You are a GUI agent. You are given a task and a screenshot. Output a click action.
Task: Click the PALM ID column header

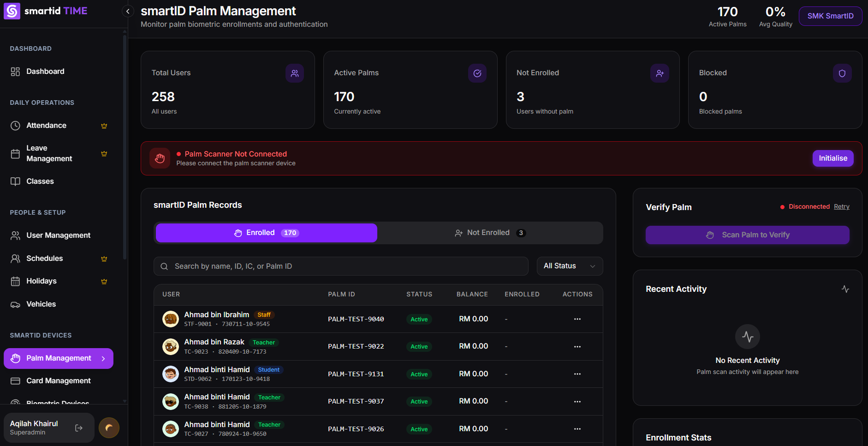341,295
